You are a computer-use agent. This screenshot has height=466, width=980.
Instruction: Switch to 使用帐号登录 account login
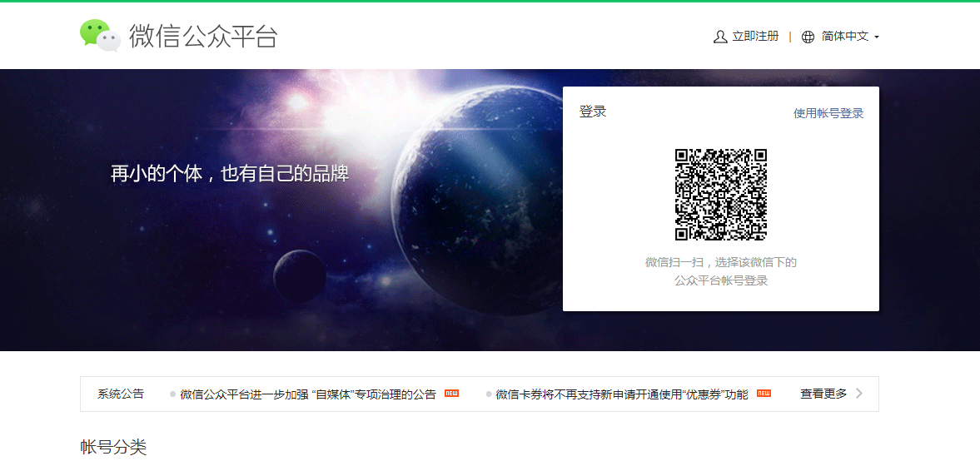coord(828,113)
